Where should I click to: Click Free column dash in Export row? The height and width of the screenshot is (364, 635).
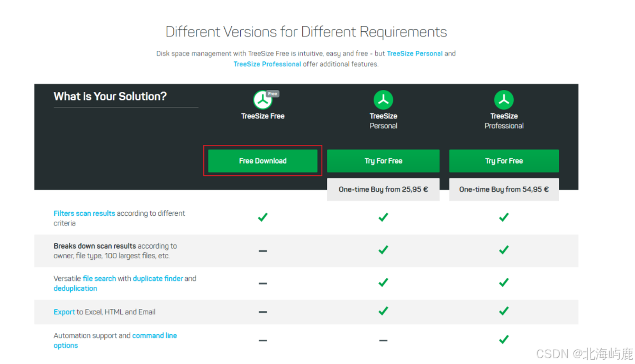(262, 312)
